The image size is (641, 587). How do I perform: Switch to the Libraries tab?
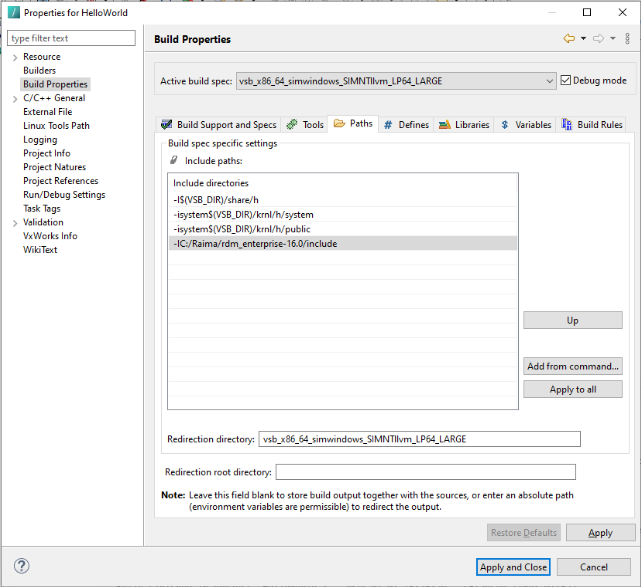(x=464, y=125)
